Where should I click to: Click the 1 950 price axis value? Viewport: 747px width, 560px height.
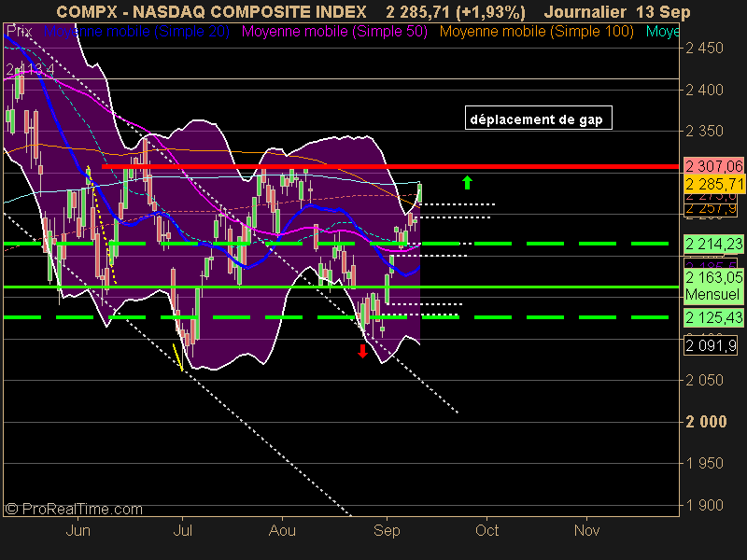[704, 463]
